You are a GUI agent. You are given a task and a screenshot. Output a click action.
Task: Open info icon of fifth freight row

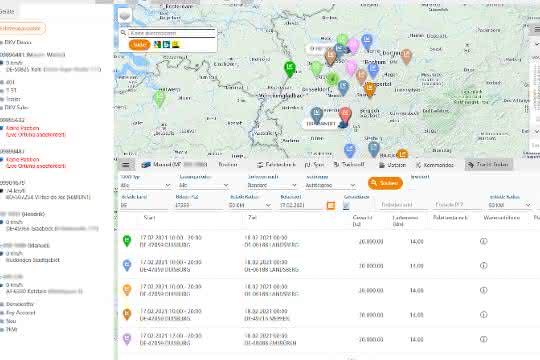[484, 339]
